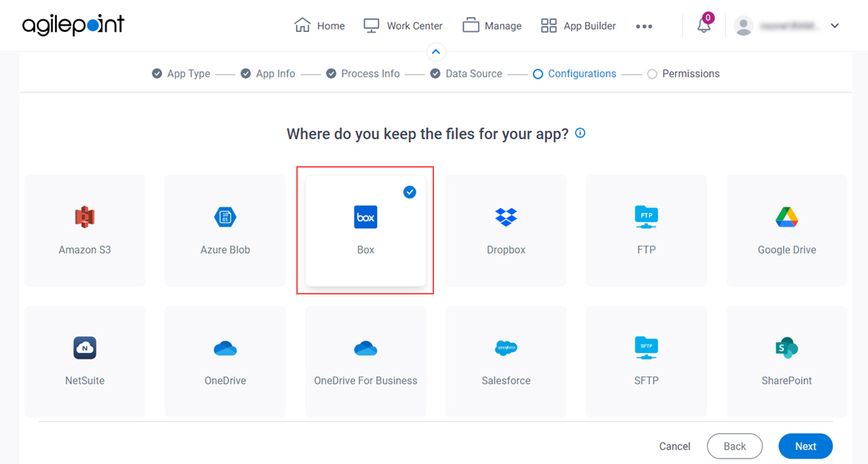Screen dimensions: 868x464
Task: Click the Next button
Action: (x=806, y=446)
